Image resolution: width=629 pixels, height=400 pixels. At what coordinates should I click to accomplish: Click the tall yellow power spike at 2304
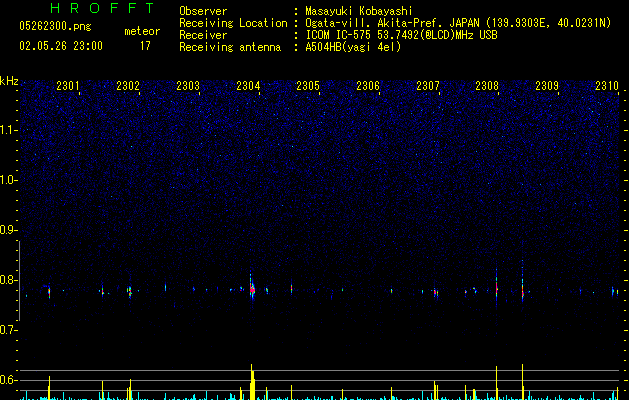pyautogui.click(x=252, y=382)
